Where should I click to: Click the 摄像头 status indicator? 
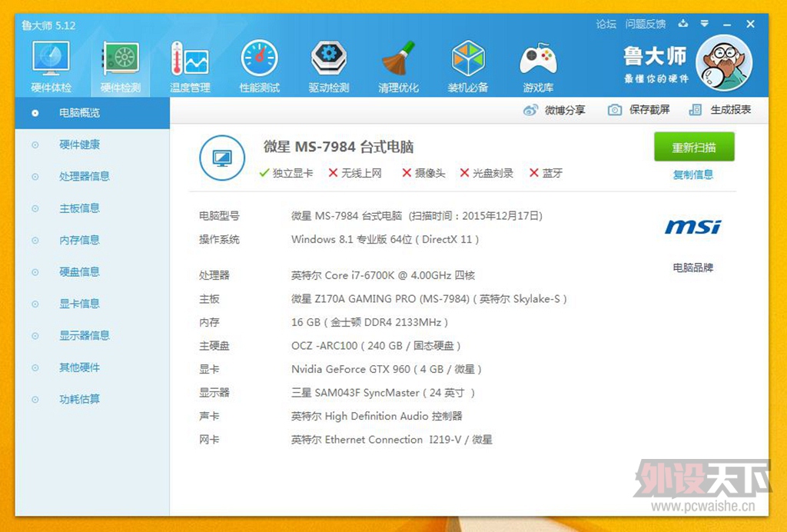pos(423,173)
